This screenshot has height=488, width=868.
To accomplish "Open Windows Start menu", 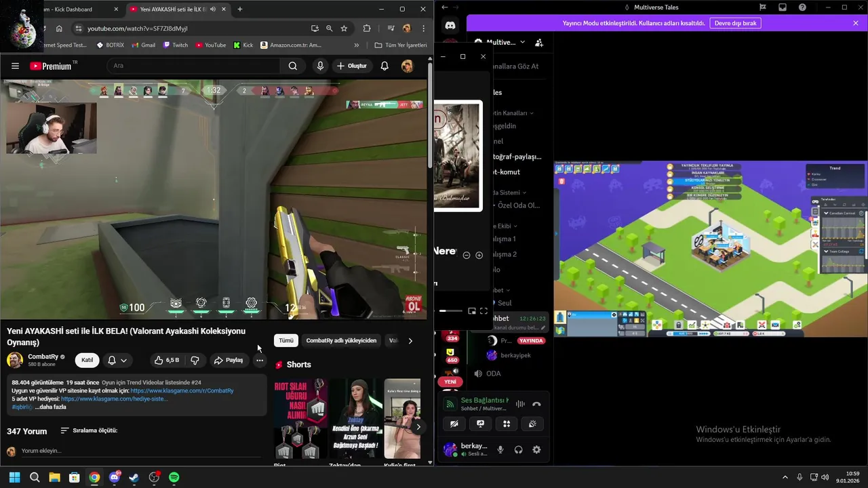I will tap(15, 477).
